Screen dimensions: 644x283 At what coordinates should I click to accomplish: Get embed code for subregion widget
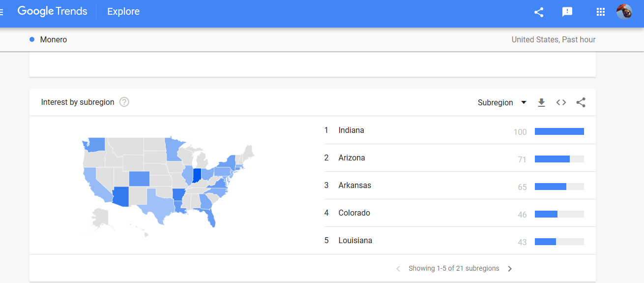[561, 102]
